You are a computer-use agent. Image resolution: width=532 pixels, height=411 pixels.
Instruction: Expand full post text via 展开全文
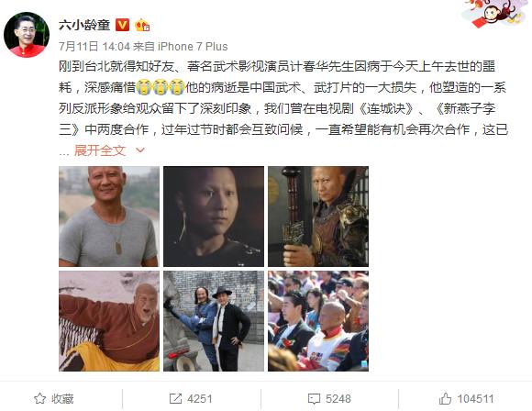pyautogui.click(x=100, y=150)
